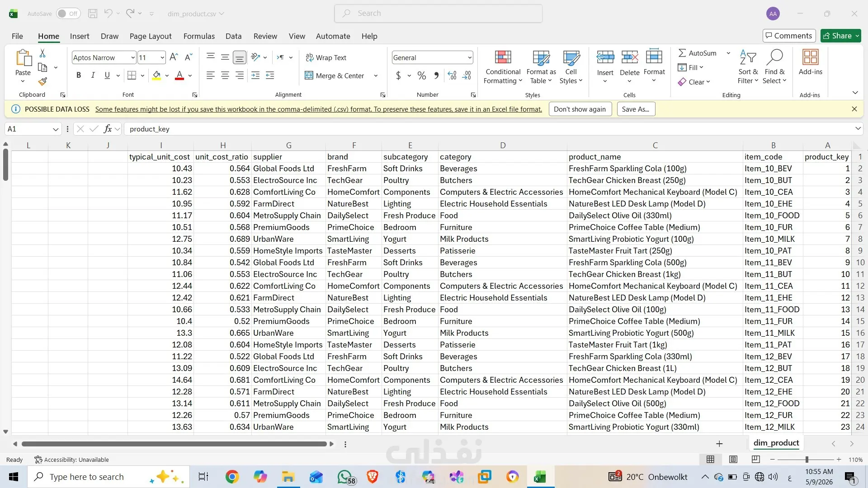
Task: Click the Save As... button
Action: pos(636,109)
